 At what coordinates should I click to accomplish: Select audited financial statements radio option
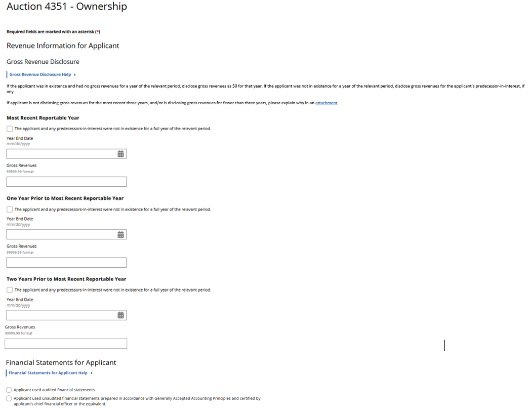pos(9,390)
